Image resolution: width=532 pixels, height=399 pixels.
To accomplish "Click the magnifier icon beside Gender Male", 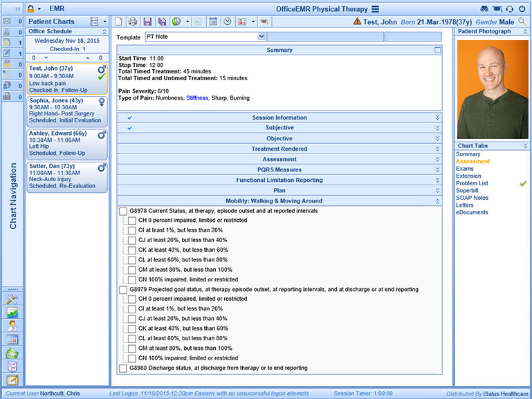I will (x=522, y=22).
